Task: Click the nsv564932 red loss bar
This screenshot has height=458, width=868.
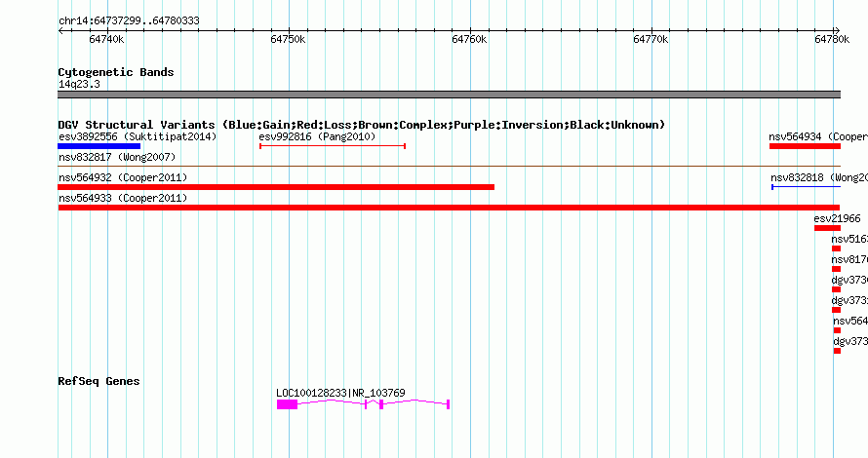Action: pos(276,187)
